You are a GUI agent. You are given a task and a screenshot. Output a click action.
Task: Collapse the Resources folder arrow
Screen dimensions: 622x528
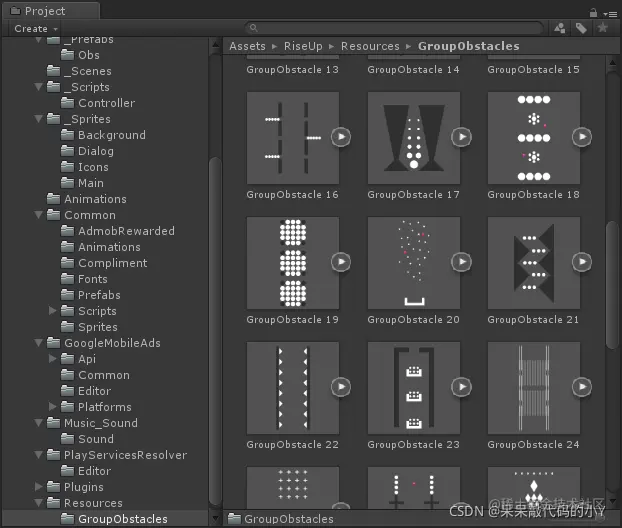(x=38, y=503)
